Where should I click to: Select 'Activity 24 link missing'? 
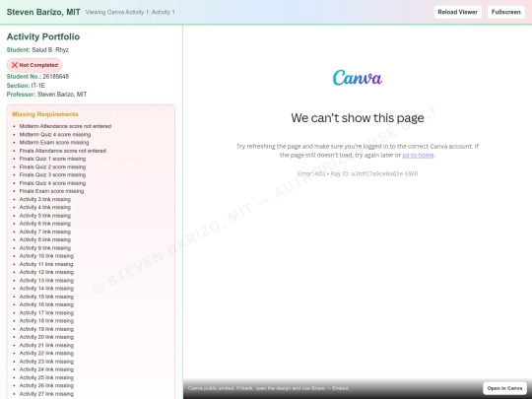[x=46, y=369]
